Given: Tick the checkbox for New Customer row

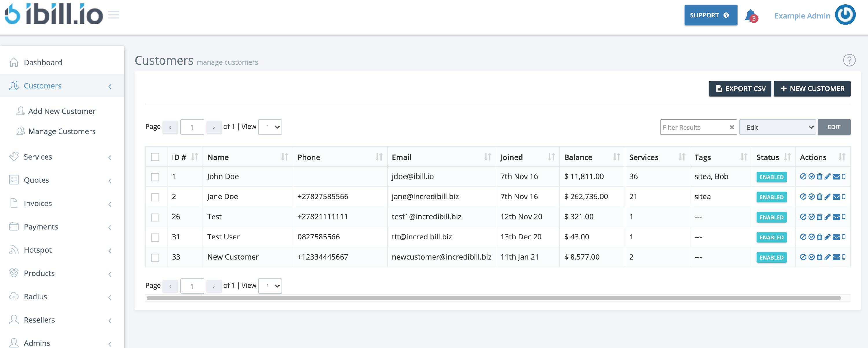Looking at the screenshot, I should pyautogui.click(x=155, y=258).
